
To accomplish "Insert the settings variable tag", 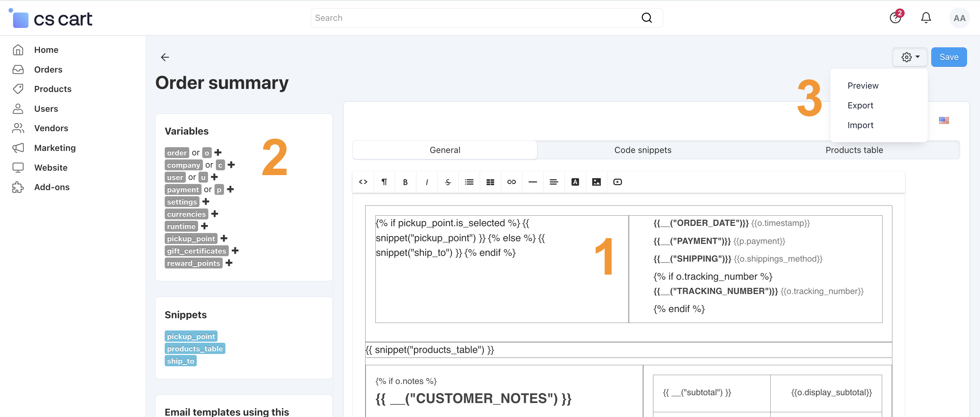I will click(x=182, y=201).
